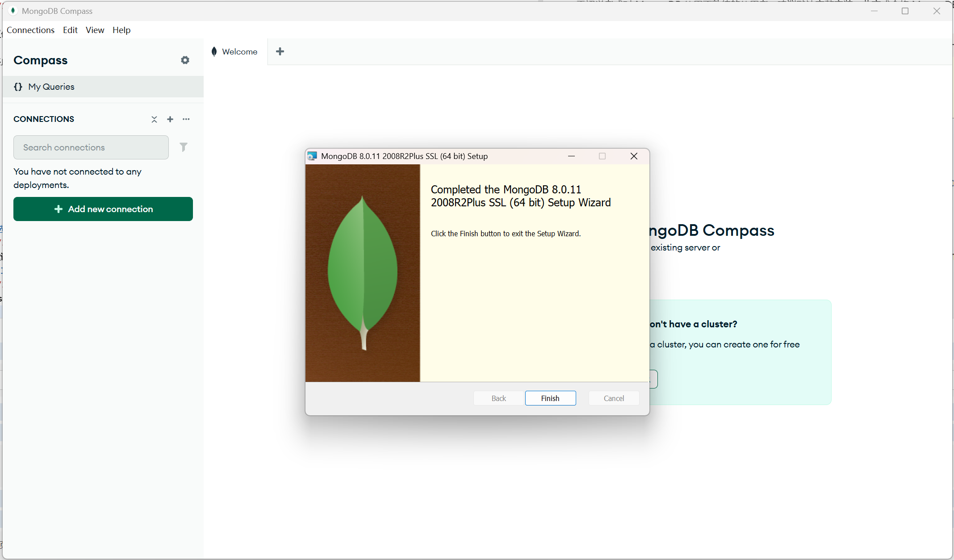Click the setup installer title icon
Viewport: 954px width, 560px height.
coord(312,156)
